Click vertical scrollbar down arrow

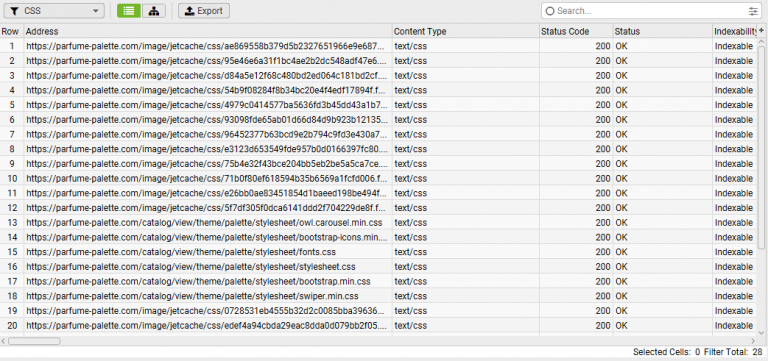pyautogui.click(x=761, y=332)
